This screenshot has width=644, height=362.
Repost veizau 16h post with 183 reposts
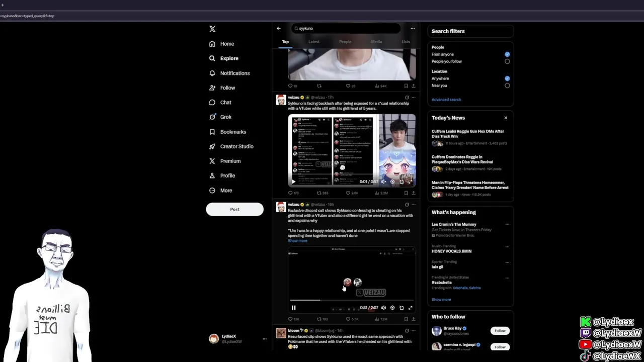322,319
